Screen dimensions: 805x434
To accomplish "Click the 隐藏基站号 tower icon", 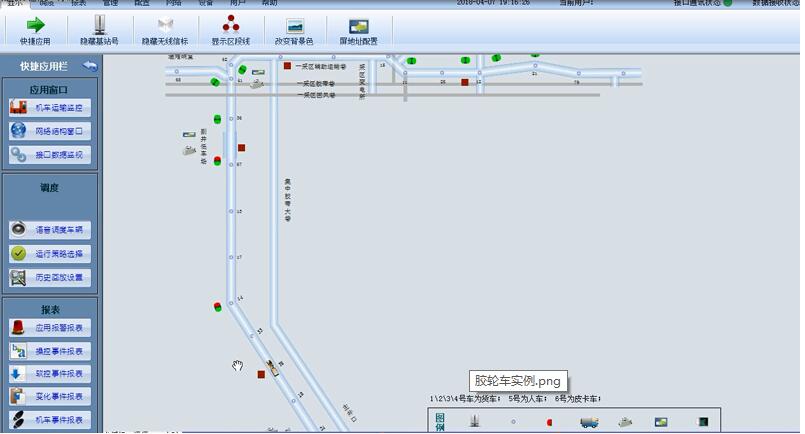I will coord(100,30).
